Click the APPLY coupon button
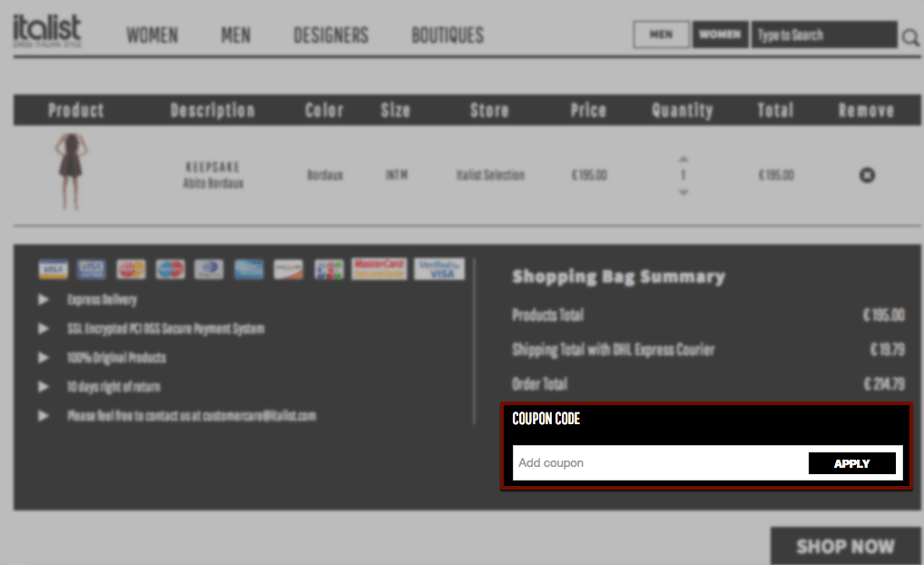This screenshot has height=565, width=924. [852, 463]
